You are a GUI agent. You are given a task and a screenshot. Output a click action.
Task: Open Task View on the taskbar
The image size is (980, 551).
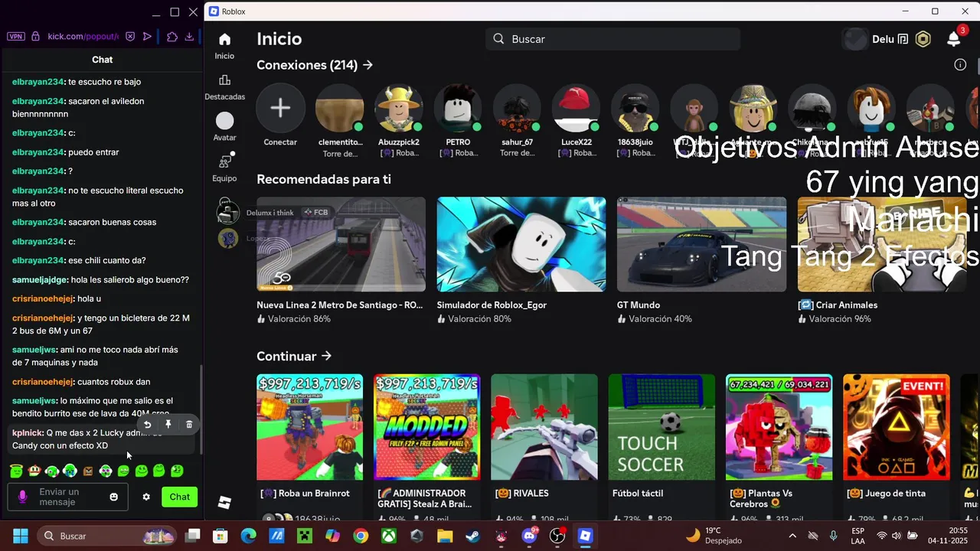tap(192, 536)
